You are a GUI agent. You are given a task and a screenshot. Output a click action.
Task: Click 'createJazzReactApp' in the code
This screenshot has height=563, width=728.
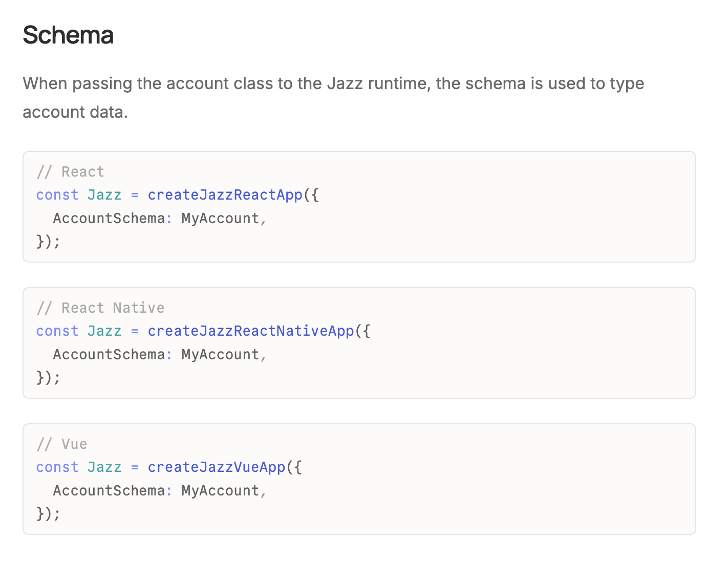225,195
